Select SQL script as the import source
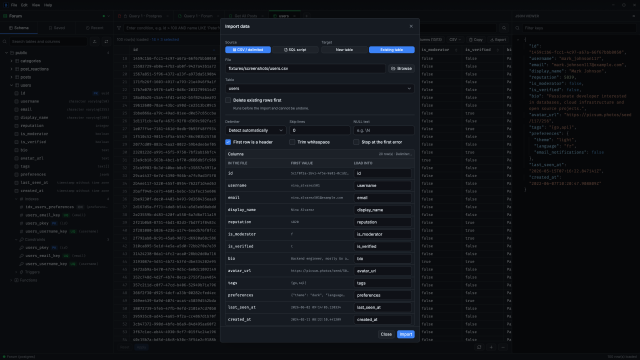 tap(295, 50)
